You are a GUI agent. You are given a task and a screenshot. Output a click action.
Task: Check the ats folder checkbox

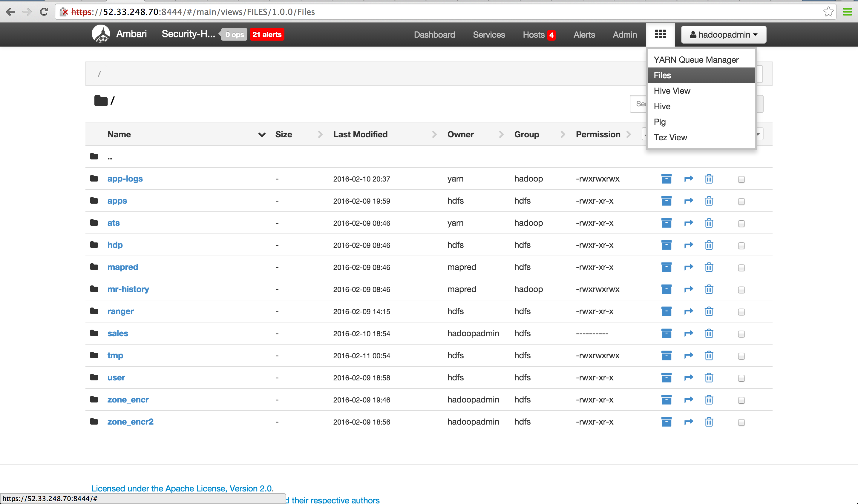[741, 224]
